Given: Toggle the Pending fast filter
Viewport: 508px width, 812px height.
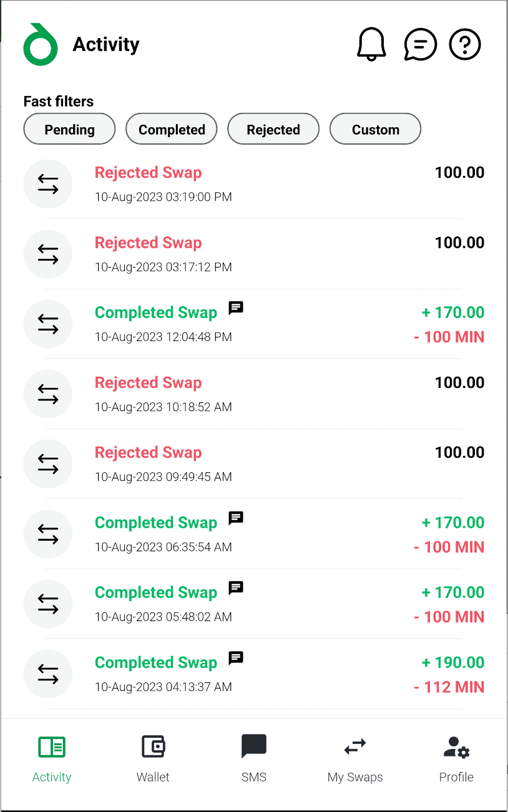Looking at the screenshot, I should [69, 129].
